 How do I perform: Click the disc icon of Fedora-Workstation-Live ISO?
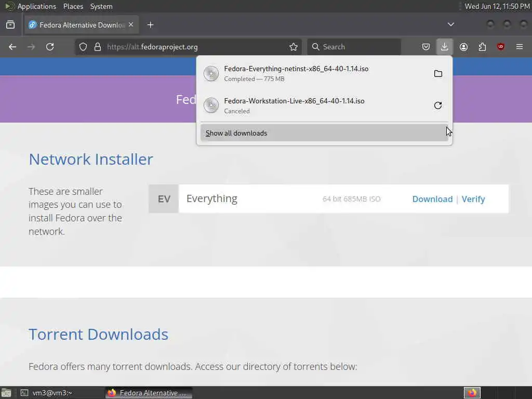211,105
